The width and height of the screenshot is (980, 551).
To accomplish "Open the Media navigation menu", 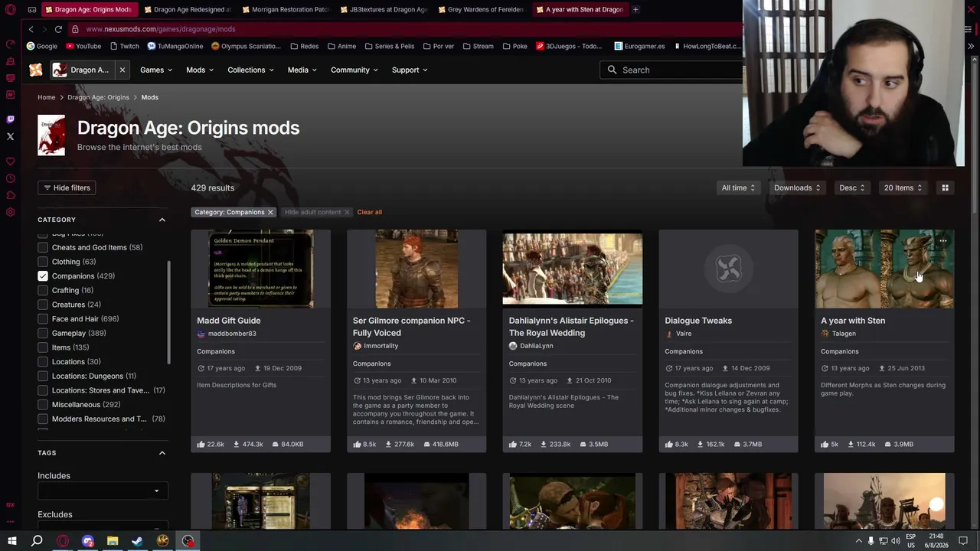I will click(302, 70).
